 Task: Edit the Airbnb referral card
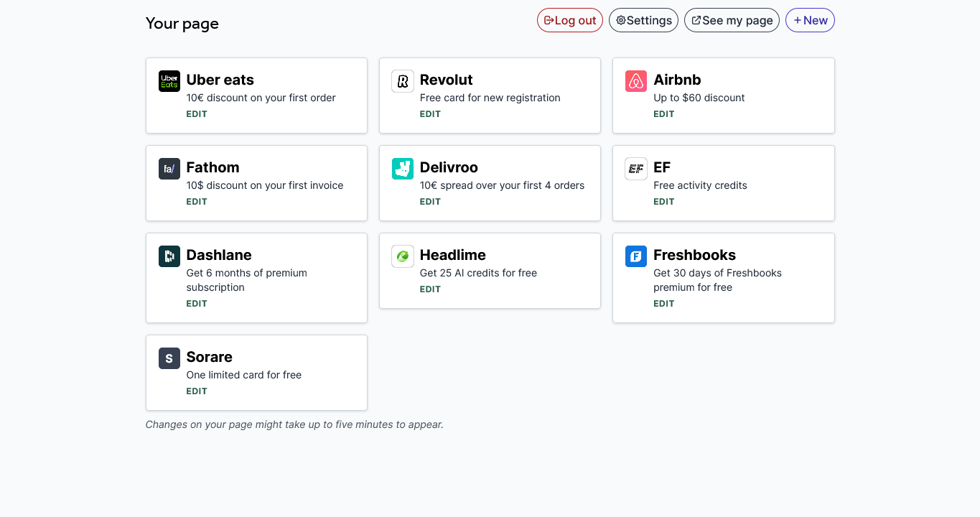663,114
